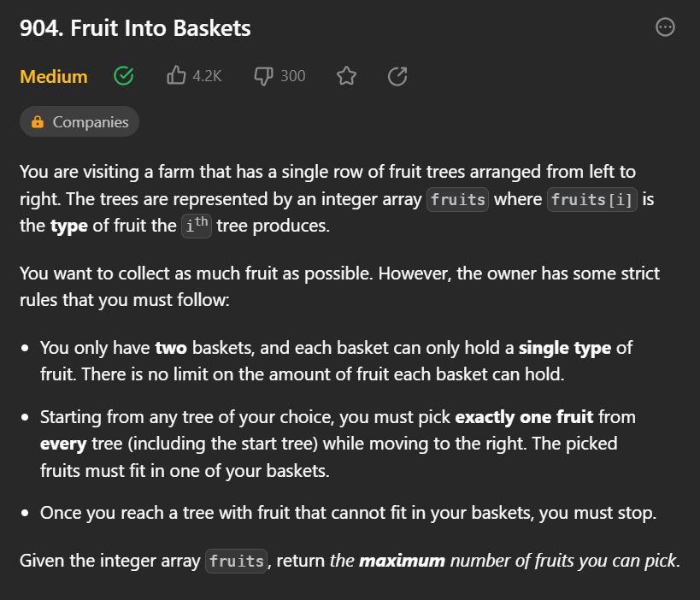Click the bold 'two' baskets word
The image size is (700, 600).
171,348
